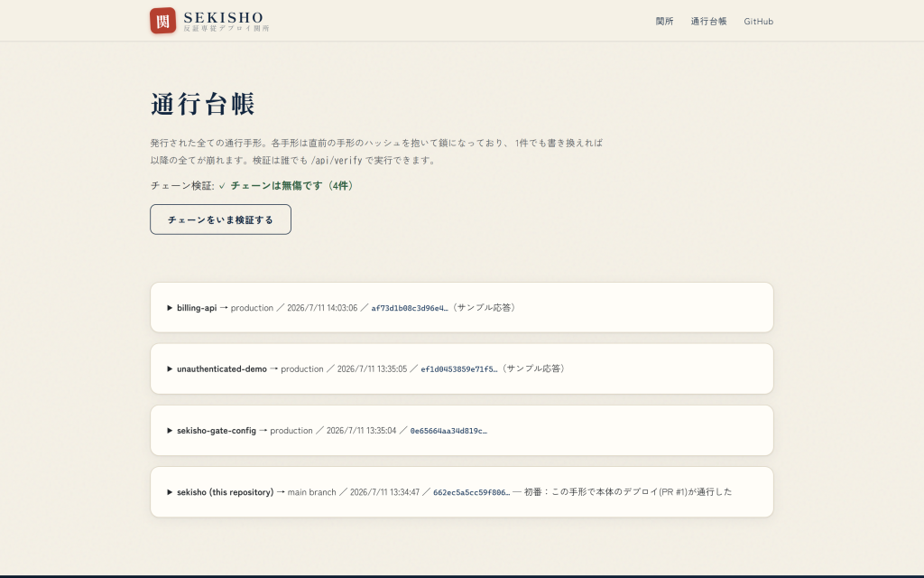
Task: Click timestamp 2026/7/11 14:03:06
Action: [322, 308]
